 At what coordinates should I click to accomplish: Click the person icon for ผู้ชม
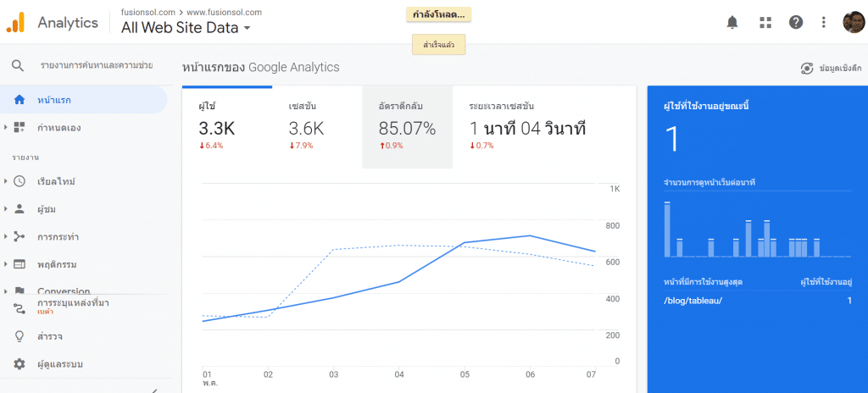tap(19, 208)
